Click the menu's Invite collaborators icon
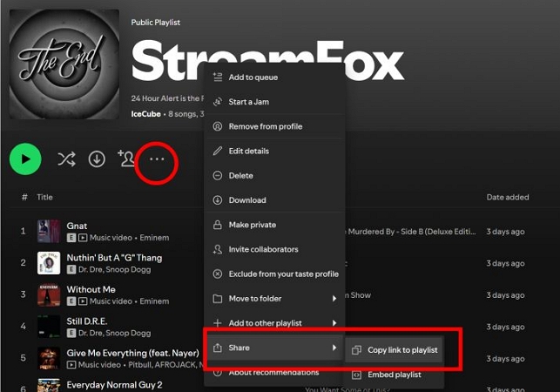 coord(218,249)
